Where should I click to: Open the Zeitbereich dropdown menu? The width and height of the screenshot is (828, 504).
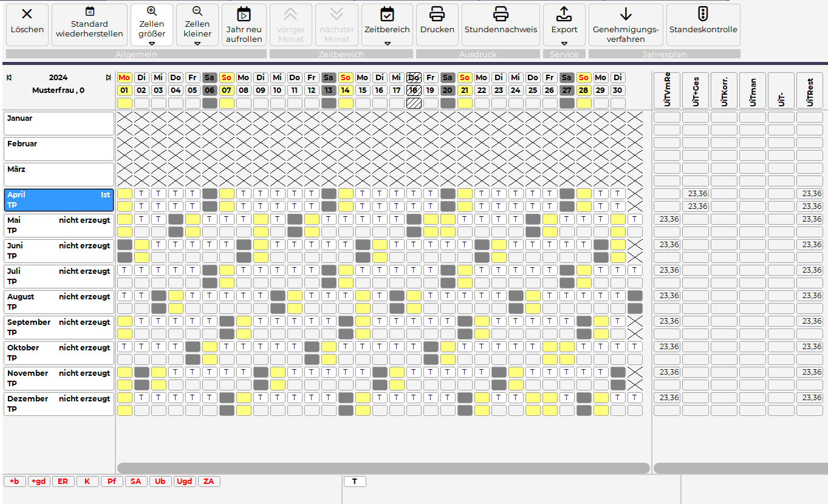pyautogui.click(x=387, y=43)
